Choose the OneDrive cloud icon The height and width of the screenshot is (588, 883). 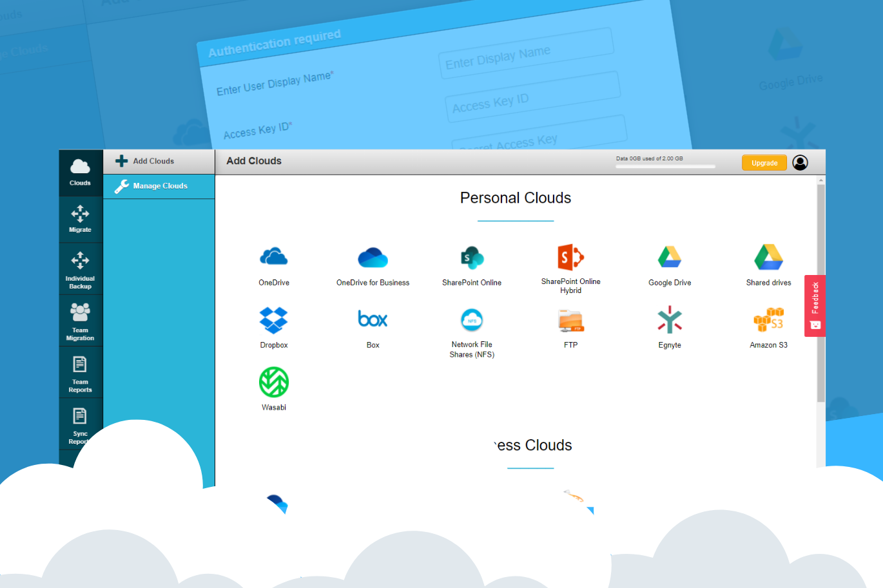[274, 257]
